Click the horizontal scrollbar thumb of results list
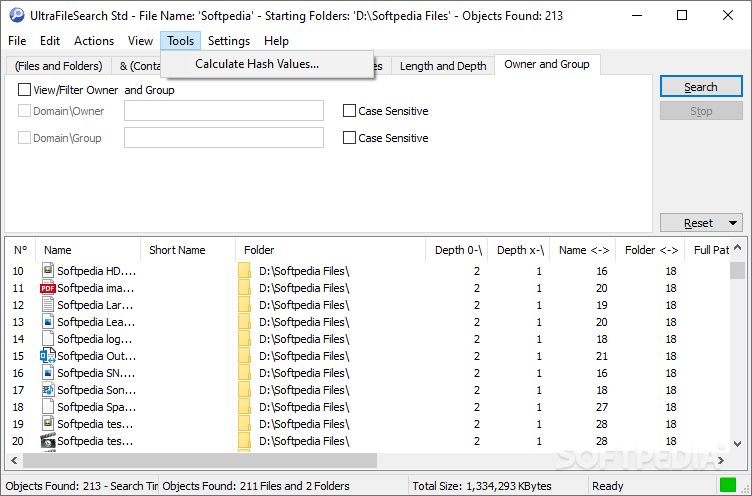 point(200,460)
